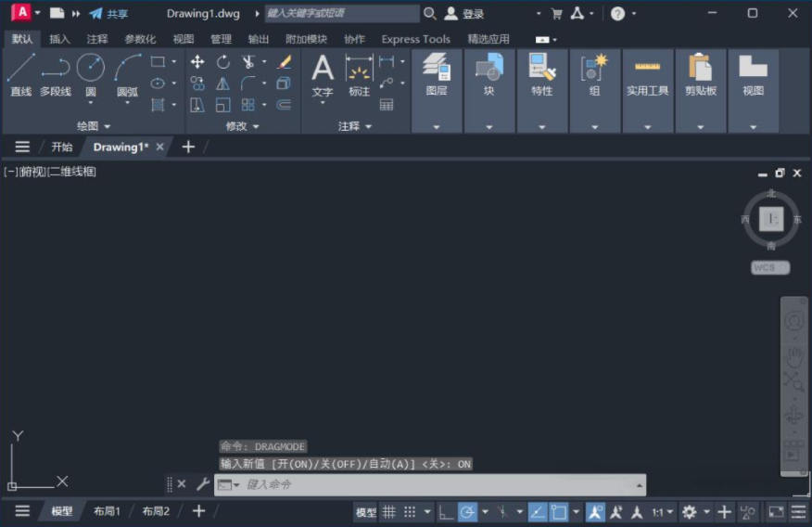The width and height of the screenshot is (812, 527).
Task: Click the WCS coordinate system button
Action: pos(770,267)
